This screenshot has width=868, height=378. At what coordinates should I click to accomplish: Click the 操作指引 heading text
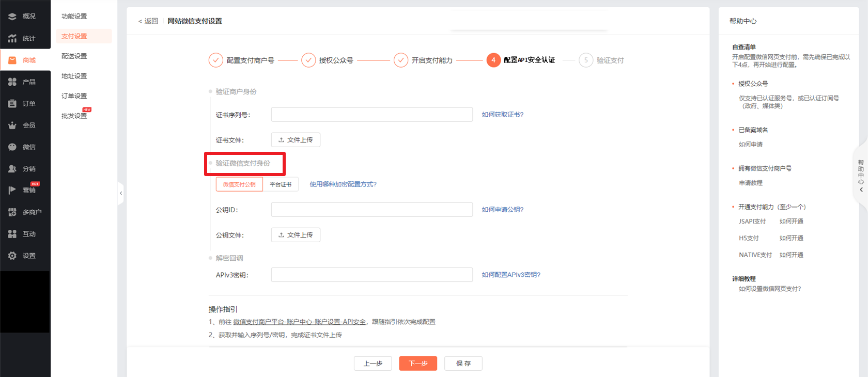click(223, 309)
